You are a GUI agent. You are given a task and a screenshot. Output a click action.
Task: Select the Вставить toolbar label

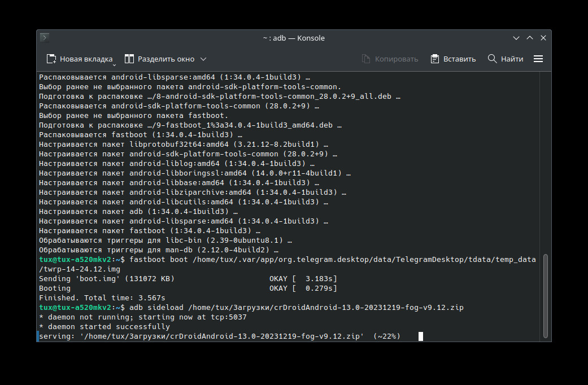[x=459, y=59]
